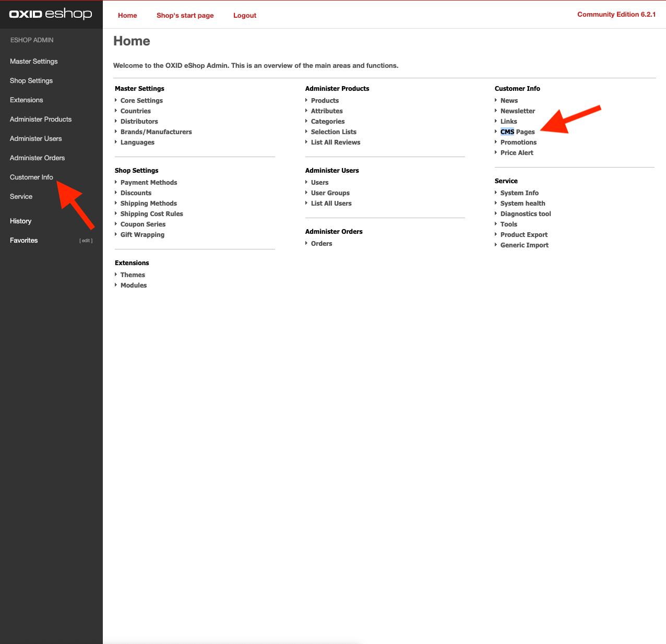The image size is (666, 644).
Task: Open System Info
Action: (x=519, y=193)
